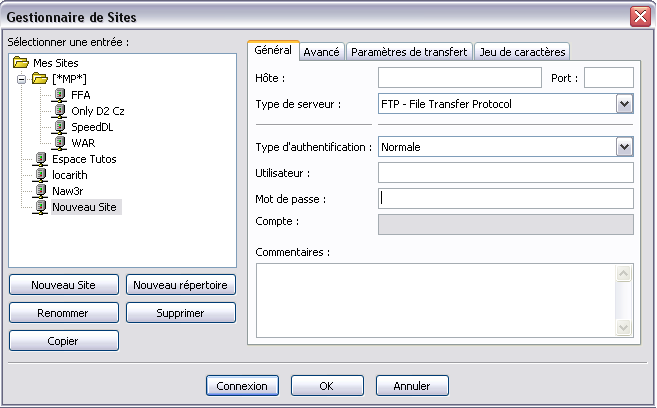Open the Type d'authentification dropdown

pos(624,147)
